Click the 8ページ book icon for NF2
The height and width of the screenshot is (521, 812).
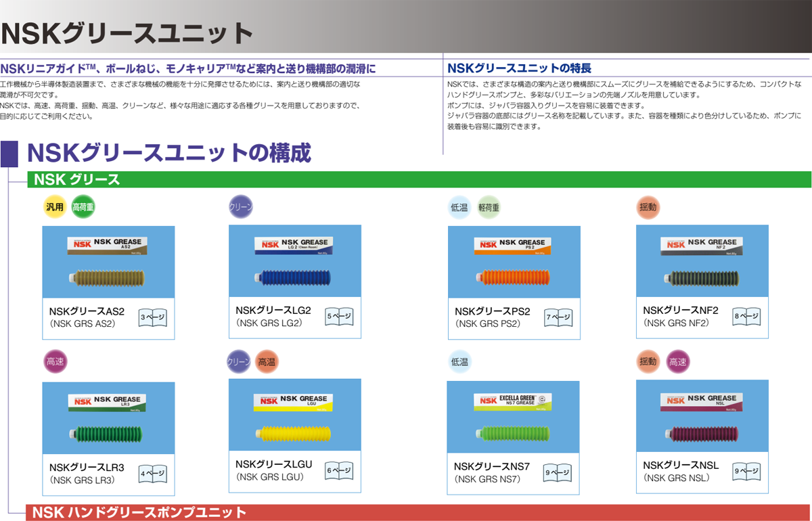(746, 316)
